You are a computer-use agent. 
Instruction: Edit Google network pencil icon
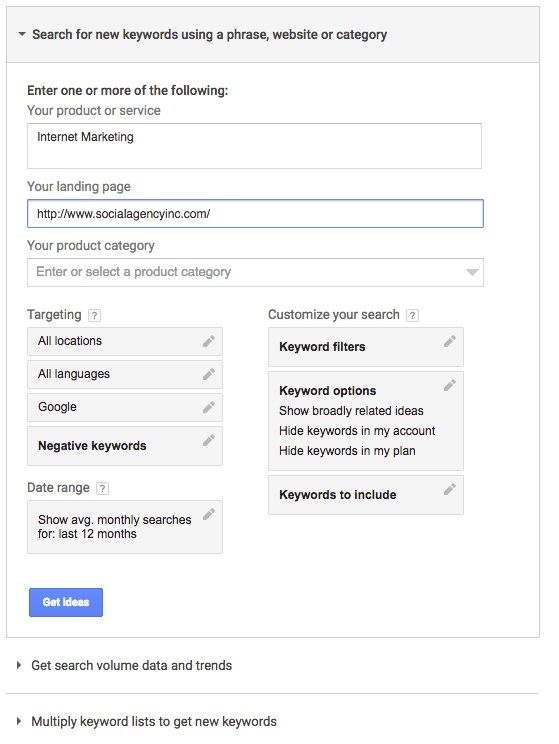point(209,407)
